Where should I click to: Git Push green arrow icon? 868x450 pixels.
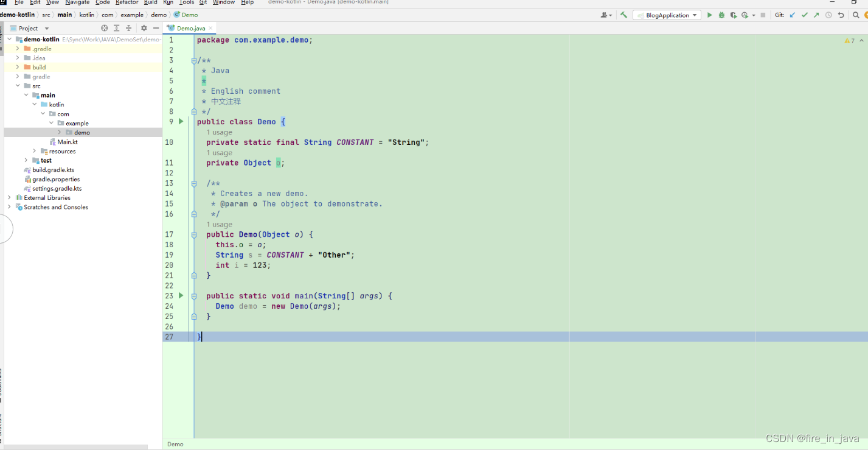tap(816, 15)
